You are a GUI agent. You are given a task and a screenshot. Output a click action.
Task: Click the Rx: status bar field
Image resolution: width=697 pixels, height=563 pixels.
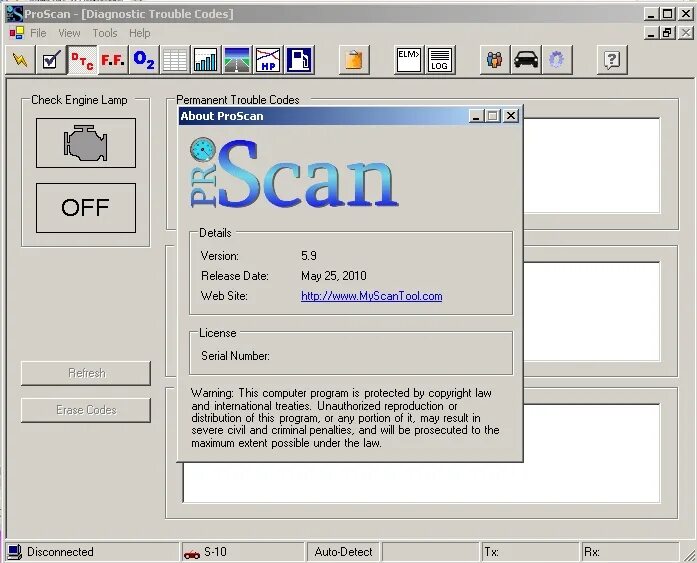630,552
